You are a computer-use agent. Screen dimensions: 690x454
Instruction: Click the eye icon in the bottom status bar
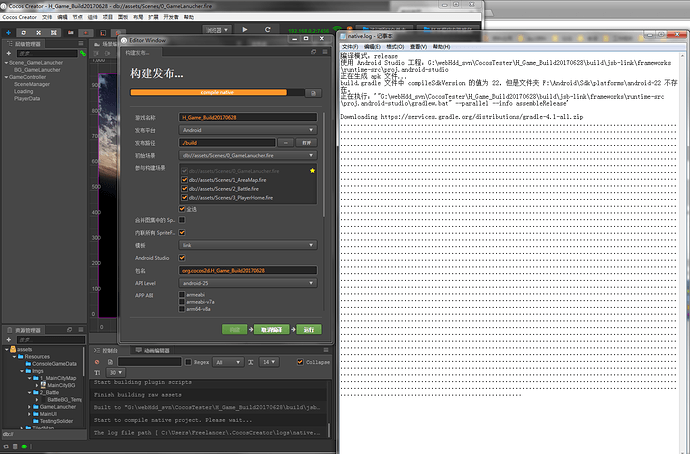6,447
